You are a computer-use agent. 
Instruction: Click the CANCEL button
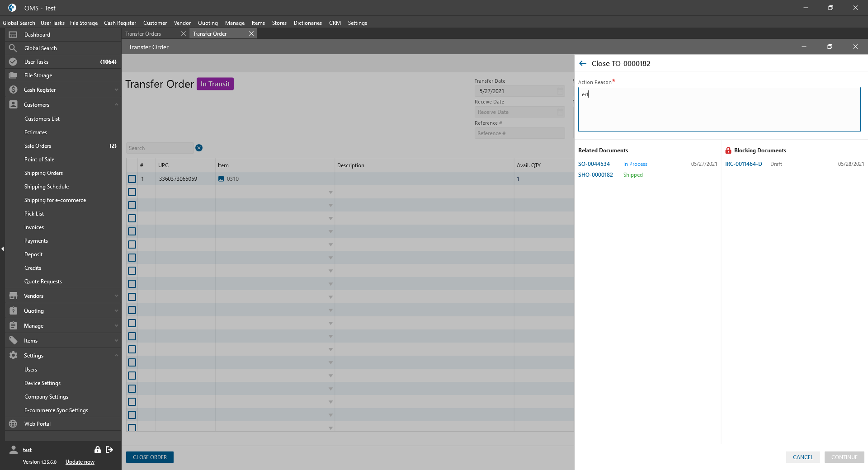pyautogui.click(x=802, y=457)
